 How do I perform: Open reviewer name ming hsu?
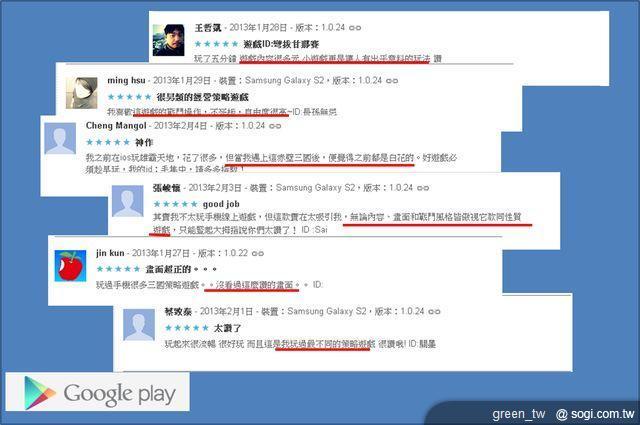126,80
